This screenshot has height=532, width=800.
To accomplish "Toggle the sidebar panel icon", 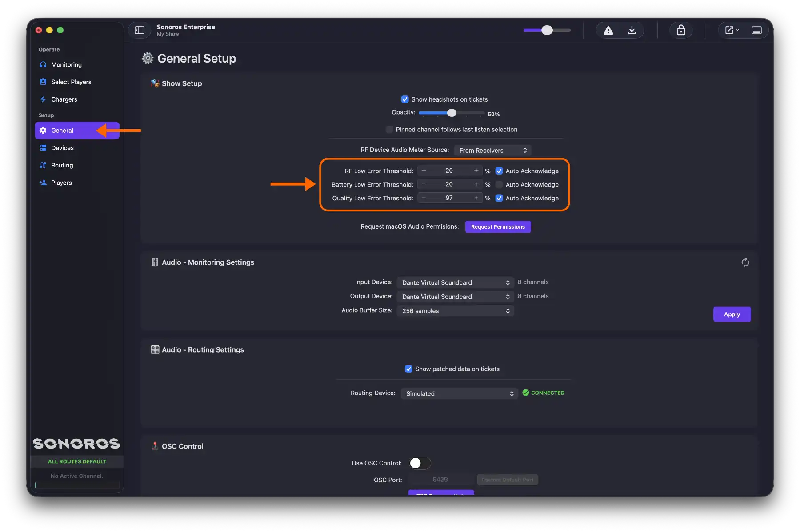I will (x=140, y=30).
